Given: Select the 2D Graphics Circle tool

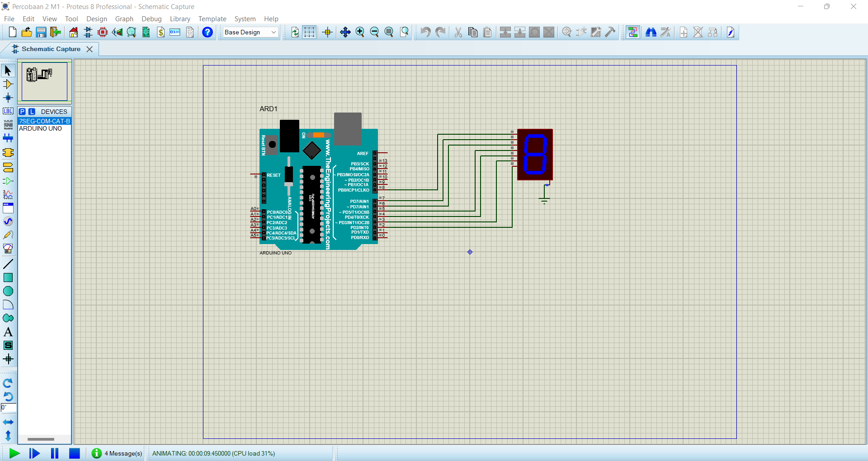Looking at the screenshot, I should coord(8,291).
